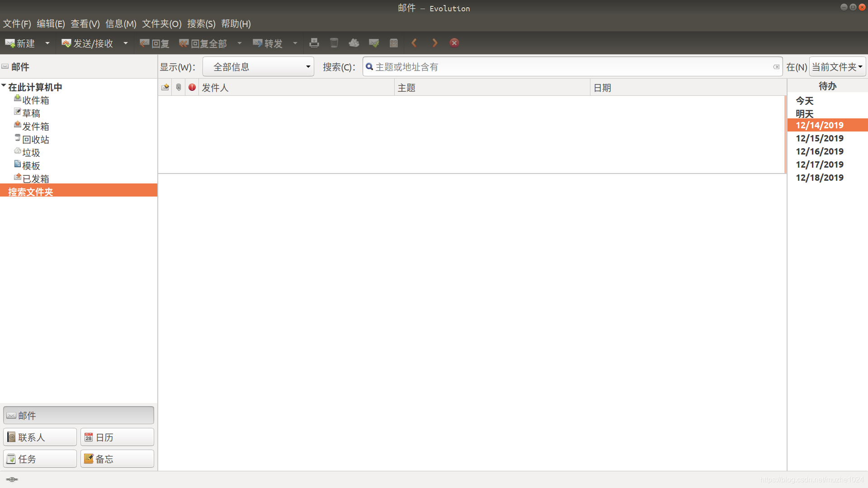Switch to the 备忘 memos view
Image resolution: width=868 pixels, height=488 pixels.
point(118,459)
